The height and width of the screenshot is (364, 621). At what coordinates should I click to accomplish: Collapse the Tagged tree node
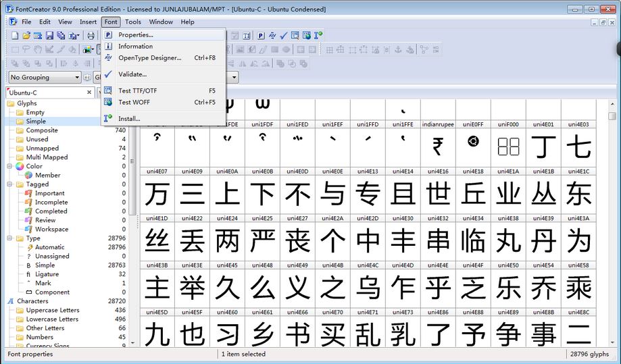(10, 184)
